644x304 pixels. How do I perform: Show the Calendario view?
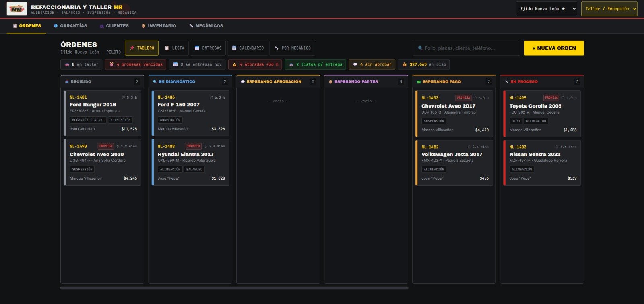pyautogui.click(x=248, y=48)
